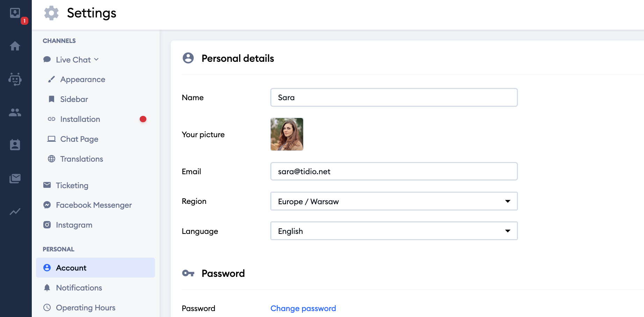
Task: Click the home icon in the dark sidebar
Action: point(15,46)
